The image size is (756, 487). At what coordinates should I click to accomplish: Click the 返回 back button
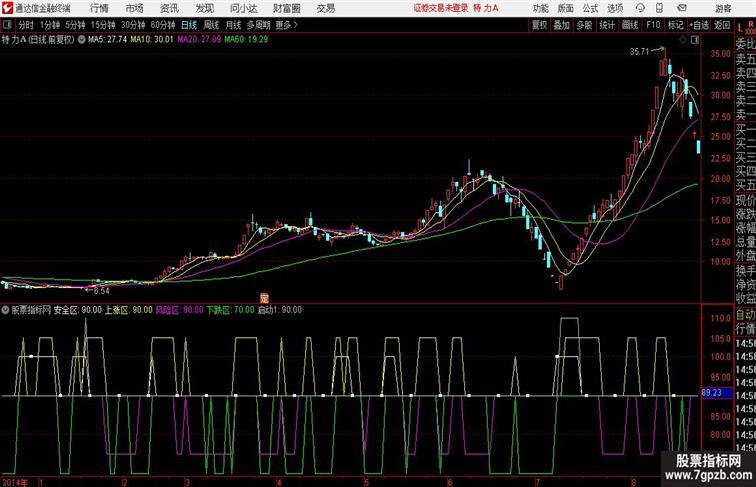point(722,25)
